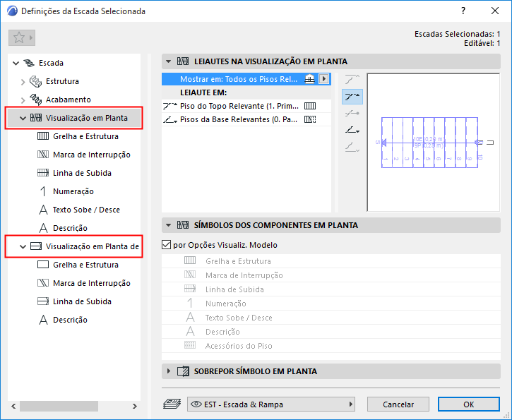Select the highlighted top-story layout icon beside preview
This screenshot has width=512, height=420.
[352, 97]
